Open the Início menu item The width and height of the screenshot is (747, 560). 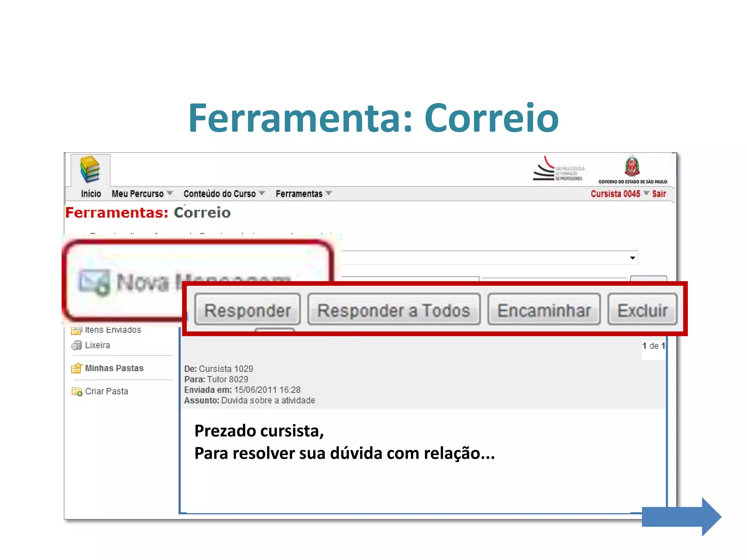point(91,194)
